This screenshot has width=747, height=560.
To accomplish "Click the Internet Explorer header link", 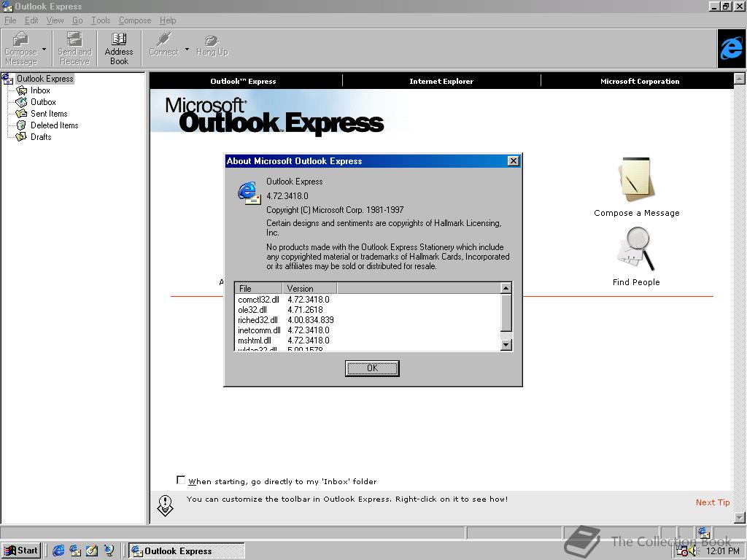I will (441, 82).
